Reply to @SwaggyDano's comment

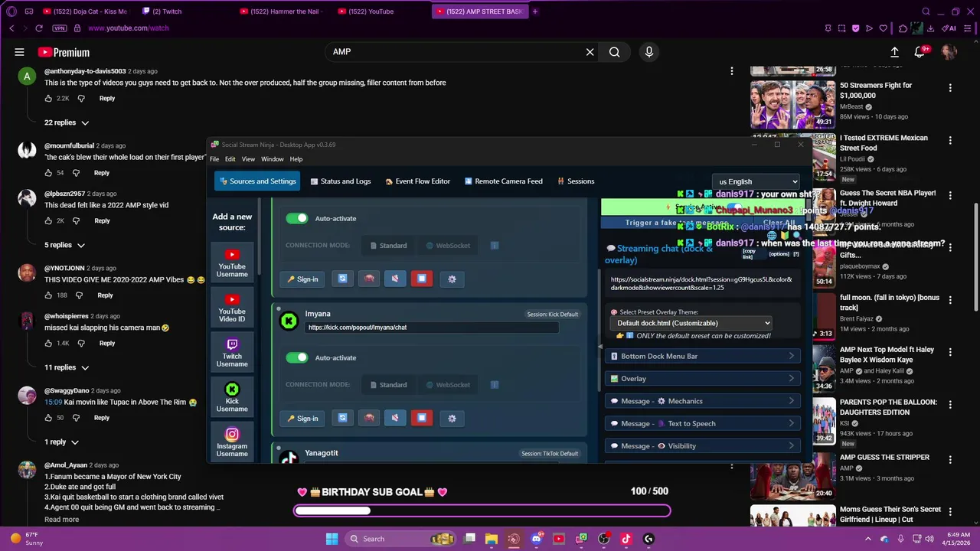tap(102, 418)
